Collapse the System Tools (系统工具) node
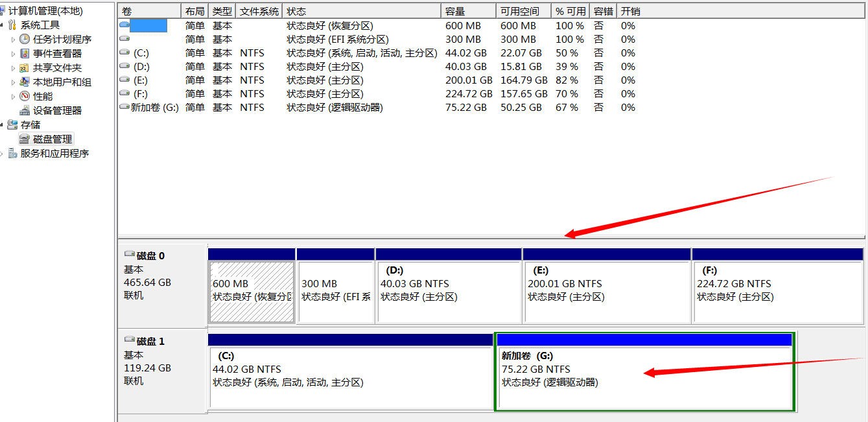 coord(3,25)
